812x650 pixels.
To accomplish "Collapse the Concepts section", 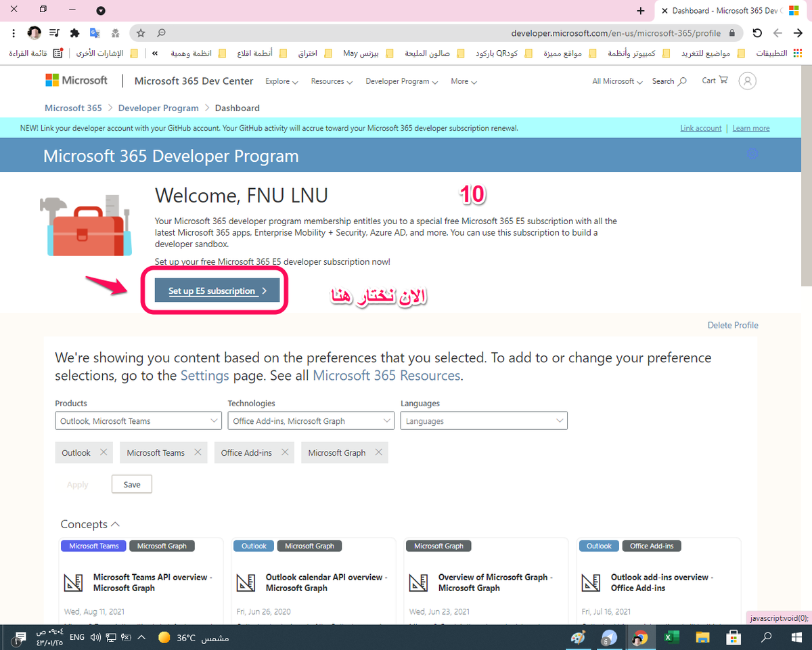I will point(90,524).
